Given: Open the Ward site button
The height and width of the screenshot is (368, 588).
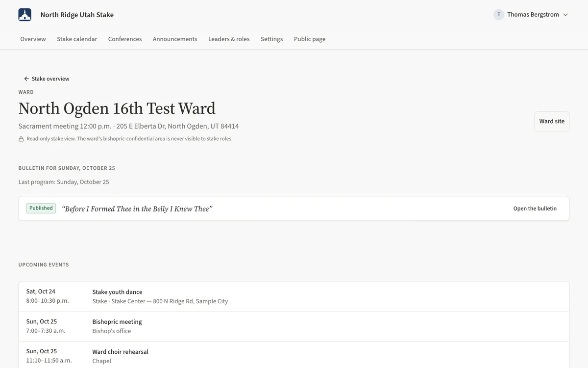Looking at the screenshot, I should tap(552, 121).
